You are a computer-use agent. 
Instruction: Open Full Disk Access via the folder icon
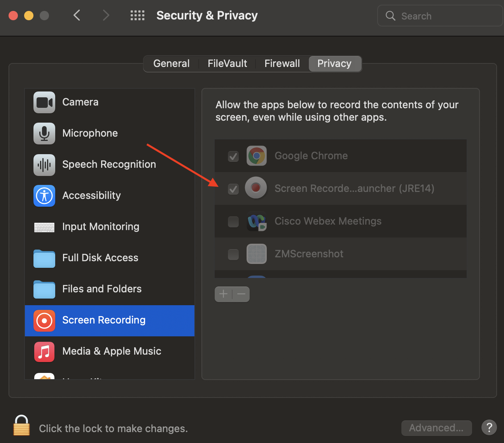click(x=44, y=258)
